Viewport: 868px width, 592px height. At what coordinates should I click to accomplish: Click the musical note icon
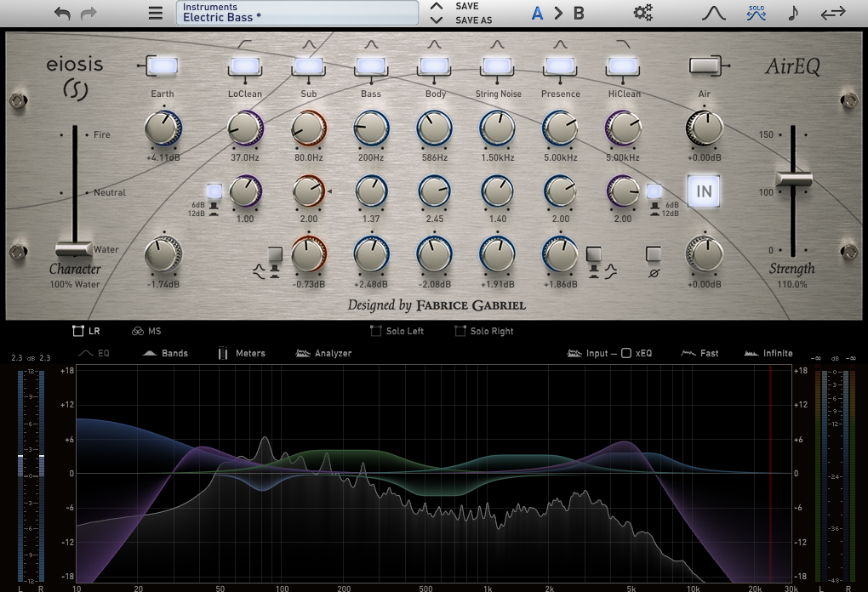coord(793,13)
